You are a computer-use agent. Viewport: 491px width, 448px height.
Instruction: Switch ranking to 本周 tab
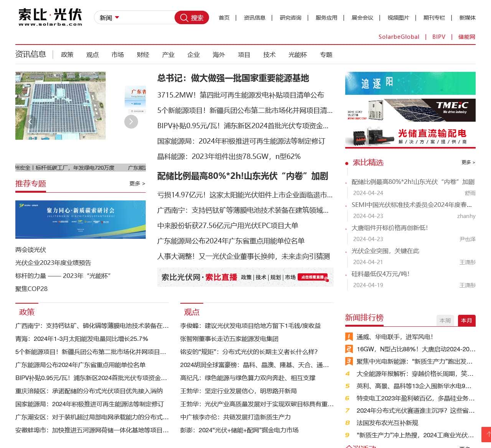pos(445,321)
